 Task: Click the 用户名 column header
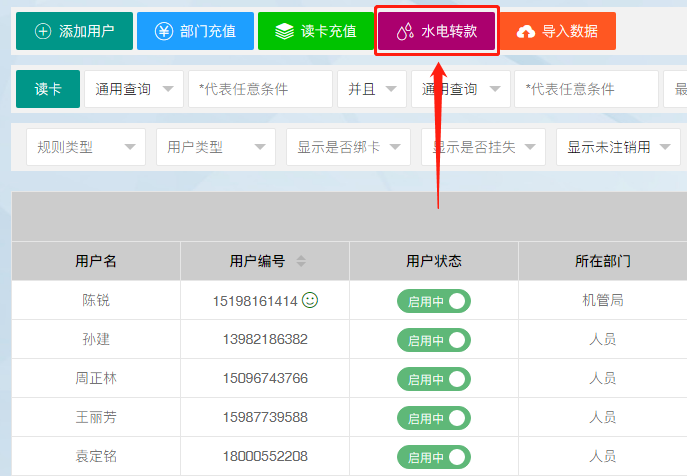96,261
